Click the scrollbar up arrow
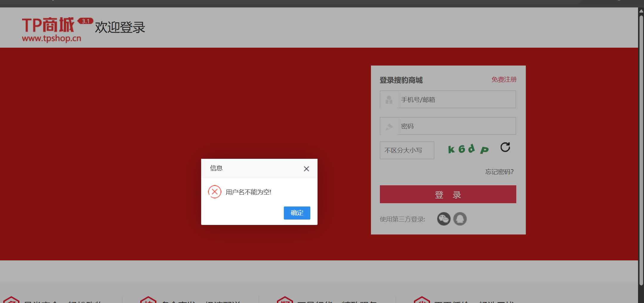 pos(641,11)
